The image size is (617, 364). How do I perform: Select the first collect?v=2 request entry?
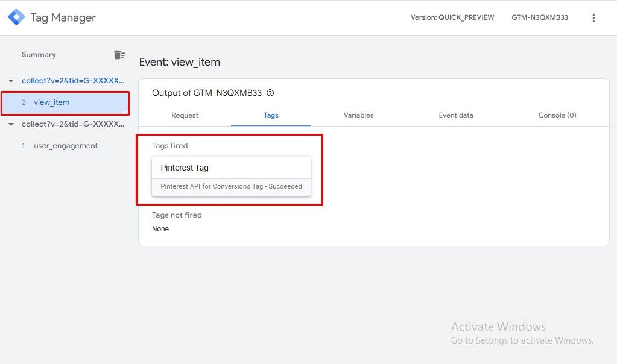pos(73,81)
